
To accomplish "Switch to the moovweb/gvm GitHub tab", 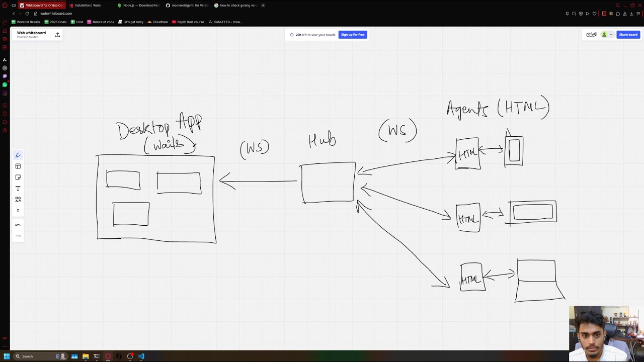I will click(187, 5).
